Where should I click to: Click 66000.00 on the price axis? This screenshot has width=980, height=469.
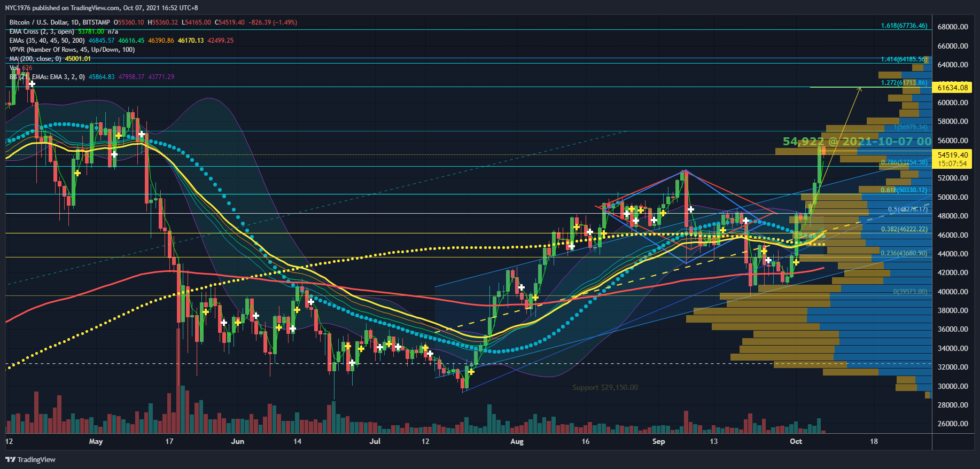(x=953, y=46)
